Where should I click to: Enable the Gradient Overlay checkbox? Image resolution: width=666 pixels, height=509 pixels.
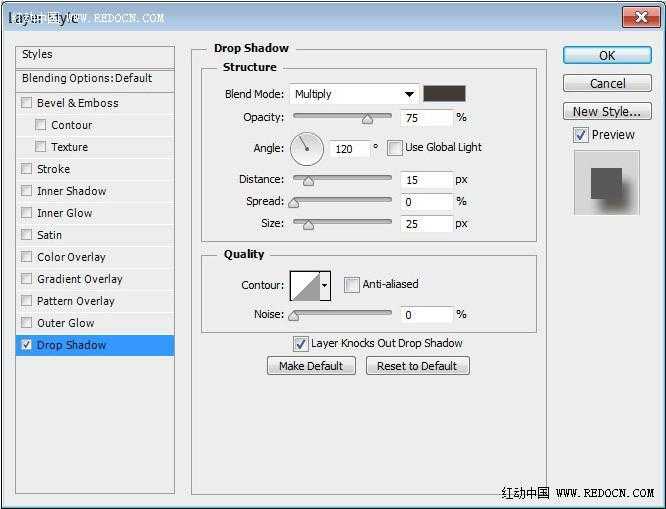pyautogui.click(x=26, y=279)
